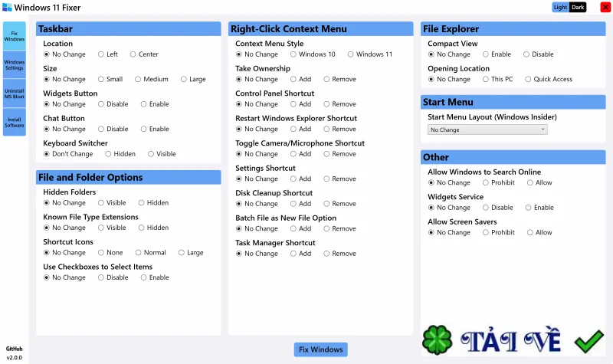Select Visible for Known File Type Extensions
613x364 pixels.
tap(112, 228)
